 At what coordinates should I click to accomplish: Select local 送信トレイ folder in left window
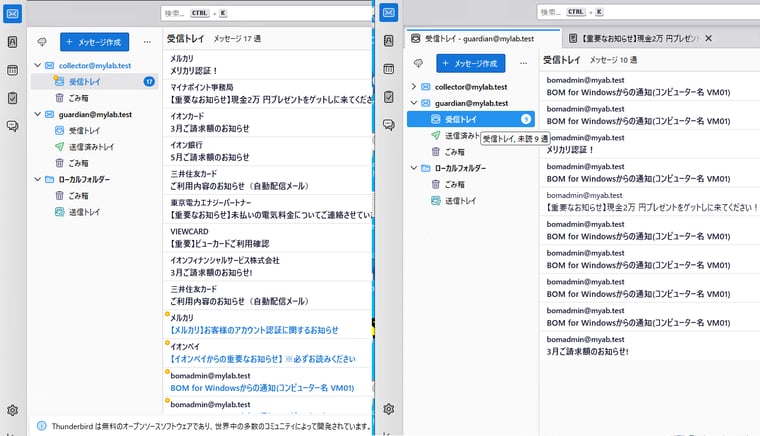(94, 212)
